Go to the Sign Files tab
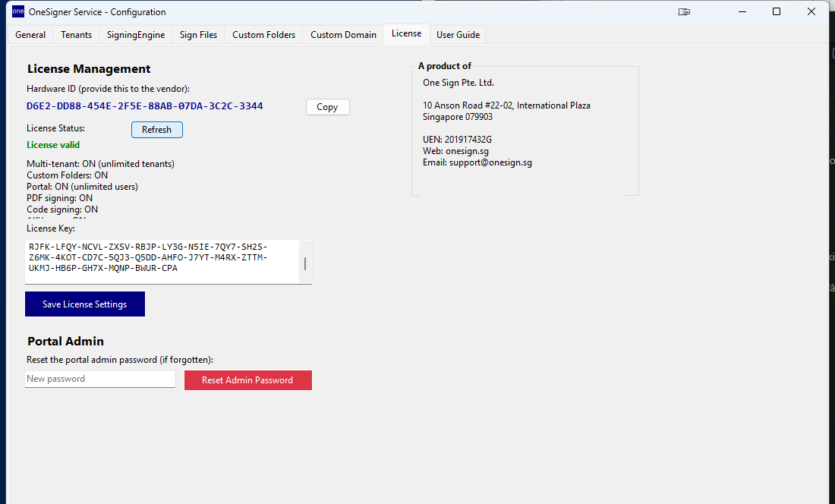 (198, 35)
